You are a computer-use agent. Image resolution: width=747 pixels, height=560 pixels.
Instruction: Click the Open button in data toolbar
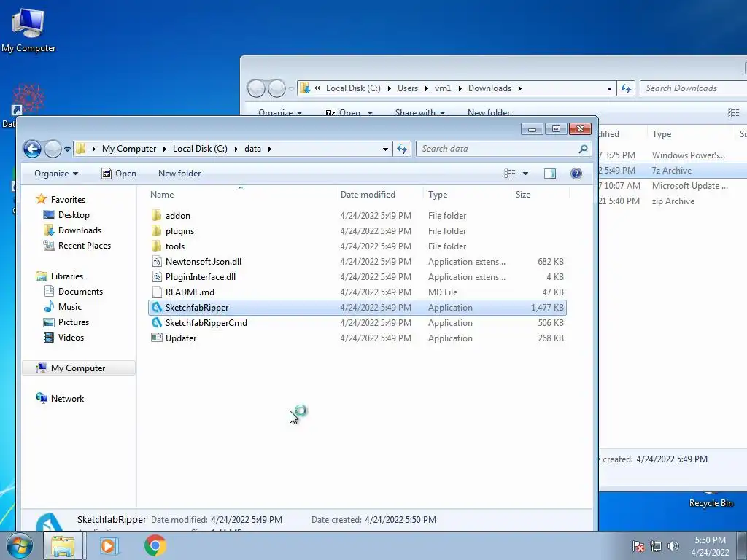coord(119,174)
